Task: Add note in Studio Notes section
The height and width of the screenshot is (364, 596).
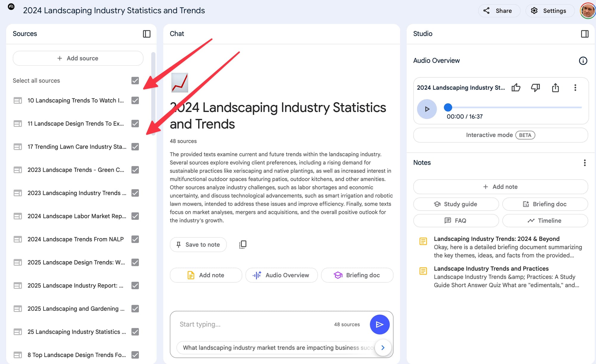Action: tap(501, 187)
